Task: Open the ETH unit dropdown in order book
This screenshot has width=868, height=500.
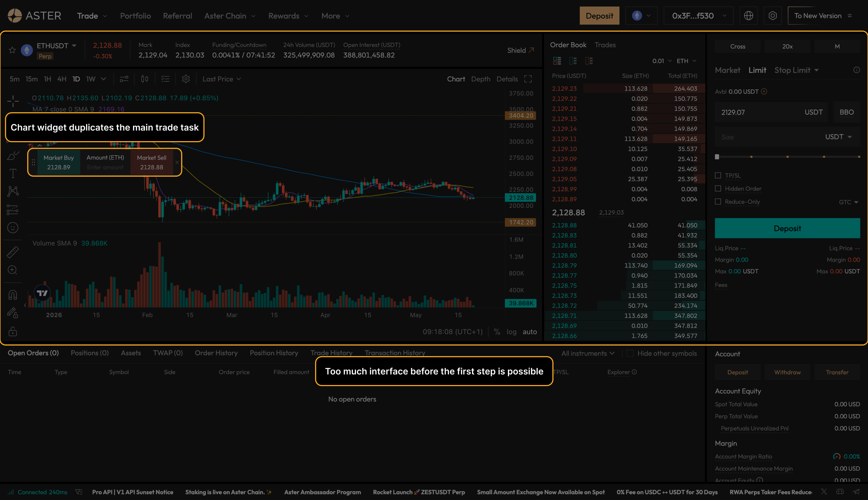Action: click(x=686, y=61)
